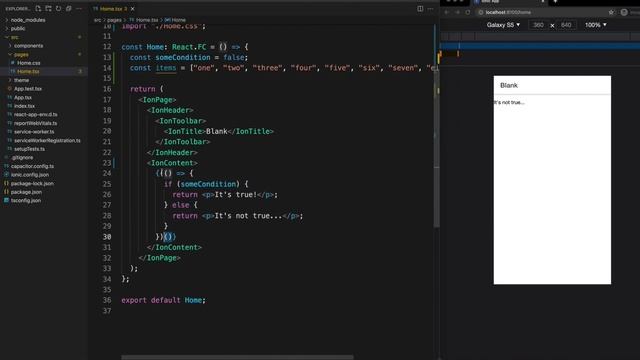Click the 'items' variable on line 14
The width and height of the screenshot is (640, 360).
tap(166, 68)
